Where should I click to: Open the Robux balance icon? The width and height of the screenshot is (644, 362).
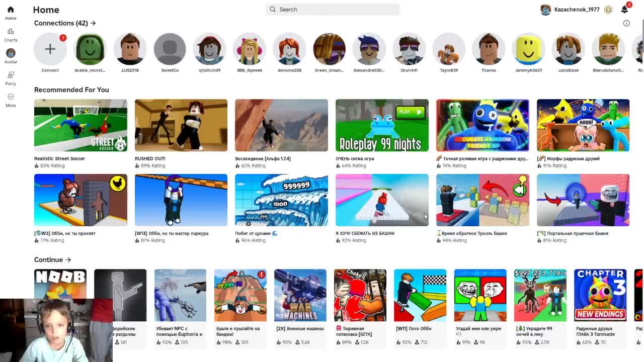(x=608, y=10)
